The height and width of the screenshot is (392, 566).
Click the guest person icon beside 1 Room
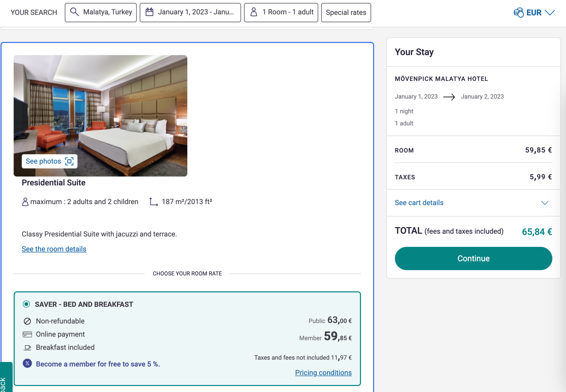[254, 12]
